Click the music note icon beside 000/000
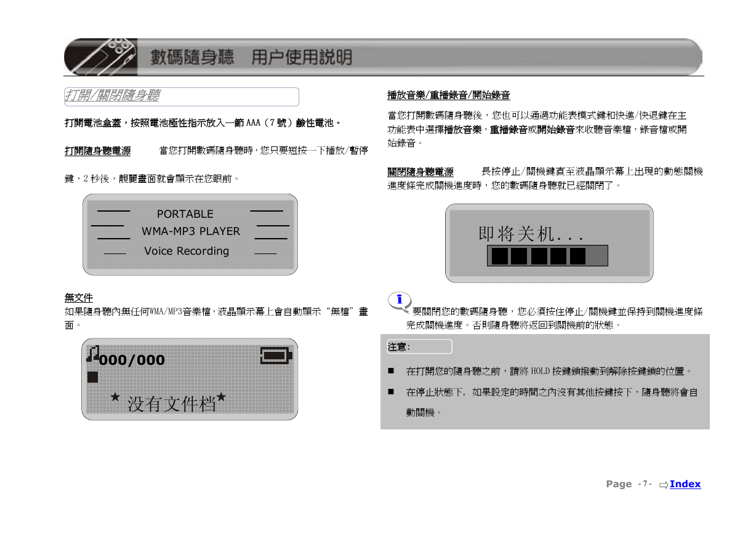 tap(92, 353)
